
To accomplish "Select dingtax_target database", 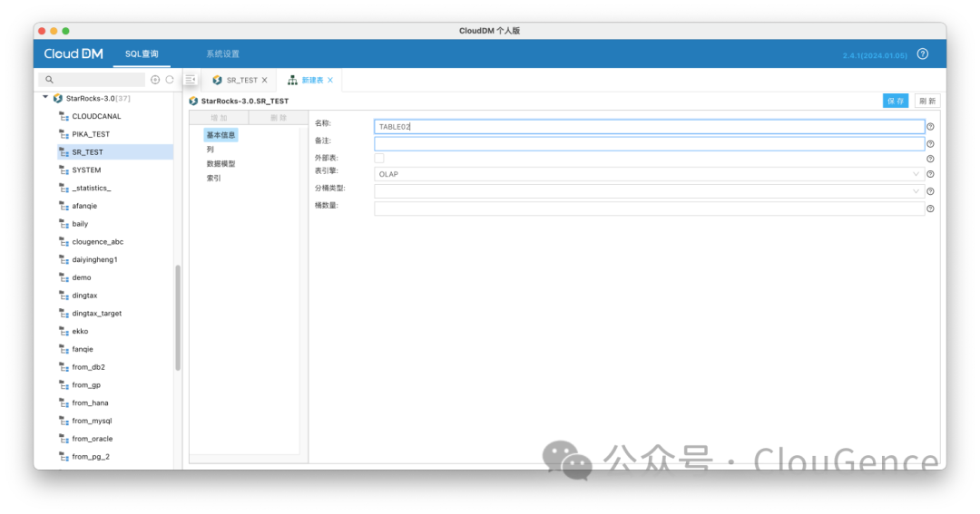I will tap(97, 314).
